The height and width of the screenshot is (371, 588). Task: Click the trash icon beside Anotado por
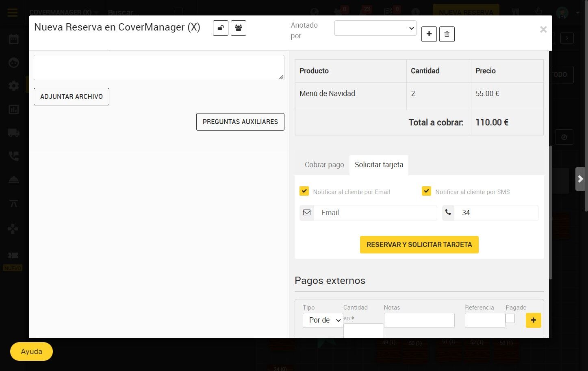pos(447,34)
